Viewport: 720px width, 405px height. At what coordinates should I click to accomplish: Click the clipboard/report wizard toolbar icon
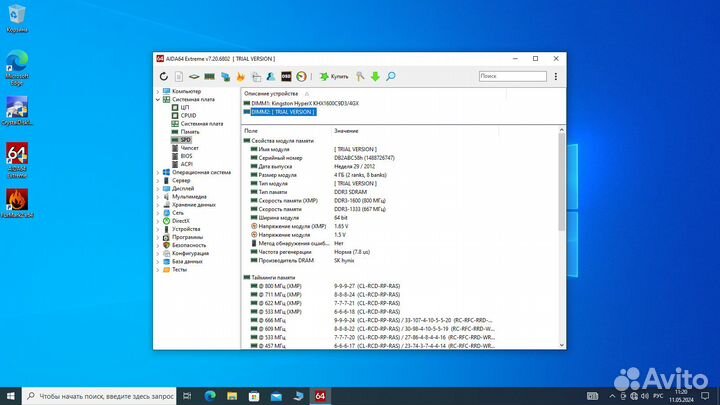[x=256, y=77]
